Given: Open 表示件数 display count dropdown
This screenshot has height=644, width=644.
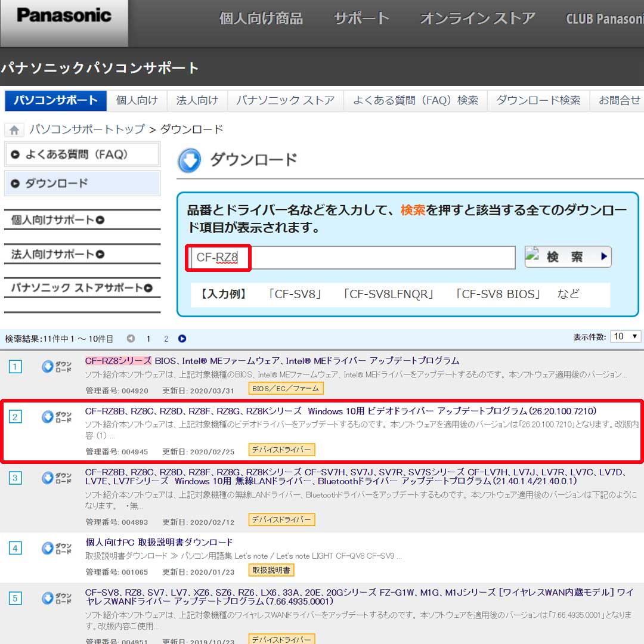Looking at the screenshot, I should click(x=625, y=336).
